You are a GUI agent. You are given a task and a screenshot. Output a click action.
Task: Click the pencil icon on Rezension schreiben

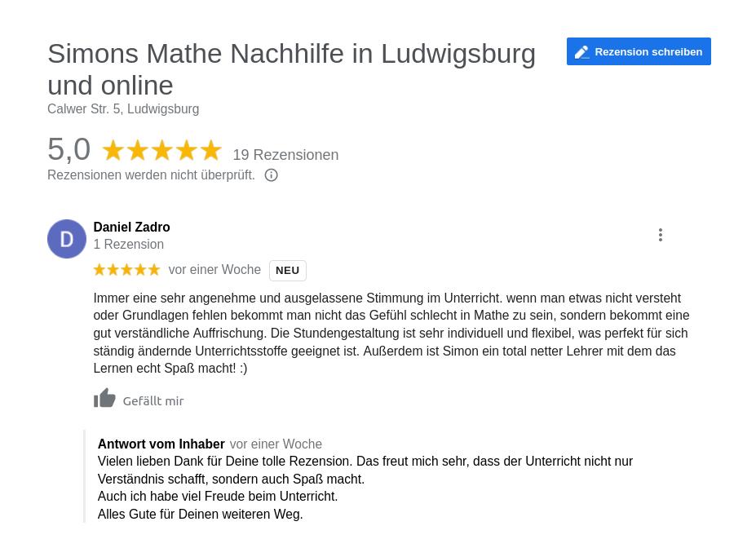(x=581, y=52)
